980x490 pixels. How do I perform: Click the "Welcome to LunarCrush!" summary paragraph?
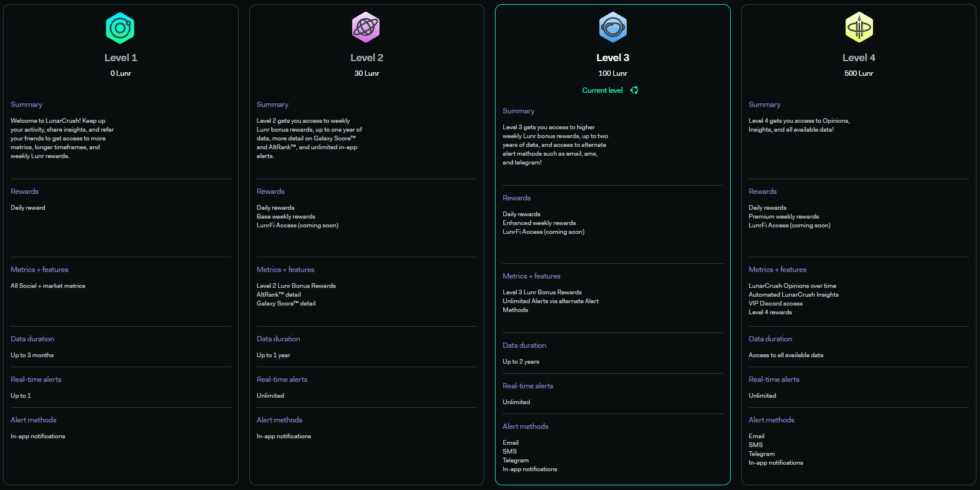(62, 139)
